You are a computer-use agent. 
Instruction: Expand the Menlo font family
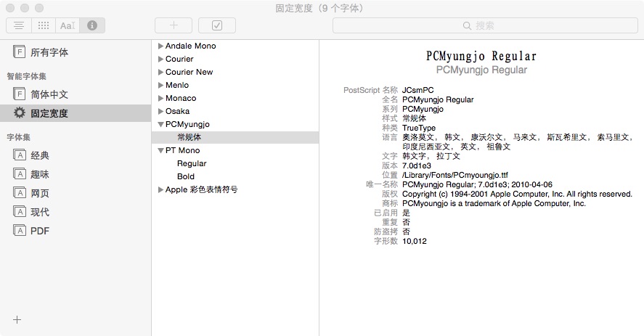tap(160, 86)
